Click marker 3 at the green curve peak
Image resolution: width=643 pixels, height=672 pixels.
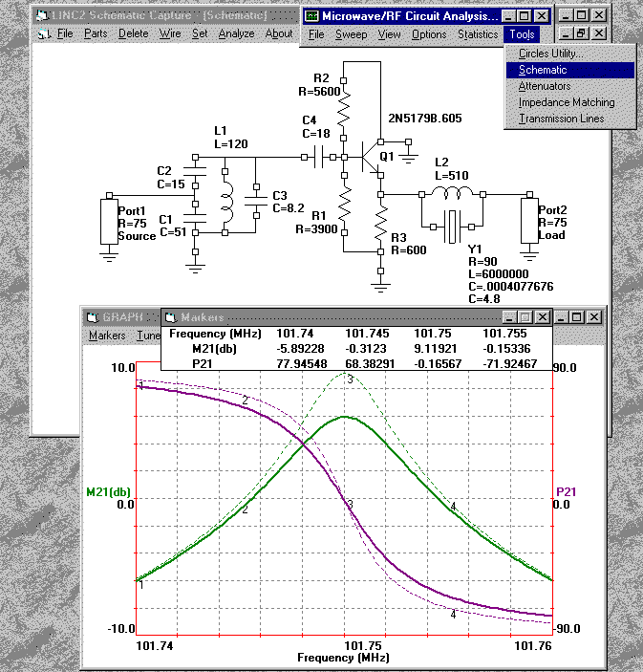pyautogui.click(x=350, y=380)
